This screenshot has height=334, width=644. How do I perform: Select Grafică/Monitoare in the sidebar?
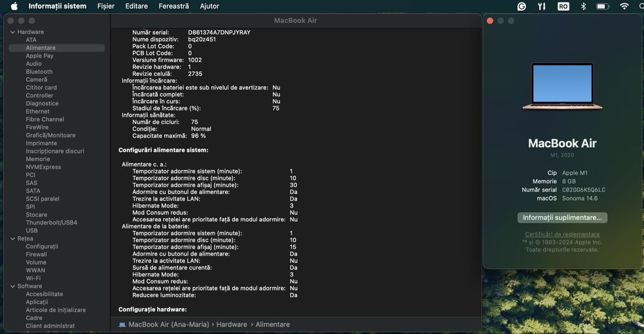point(50,135)
